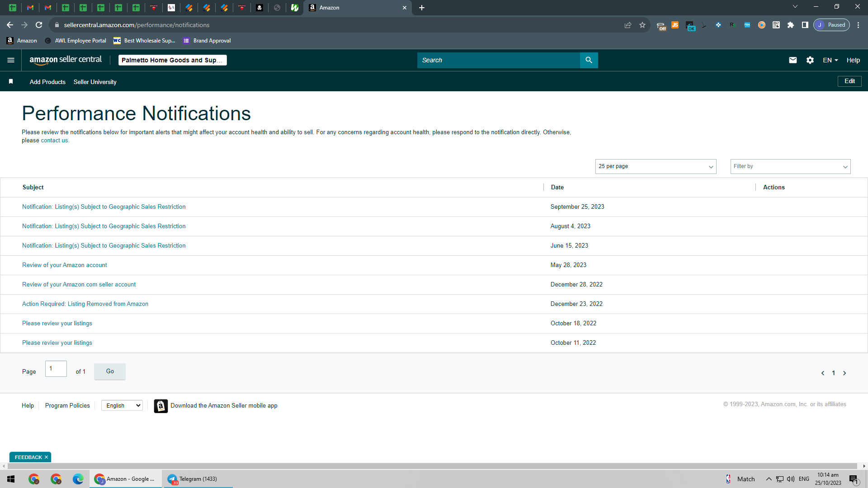Click the contact us link
Image resolution: width=868 pixels, height=488 pixels.
[x=55, y=141]
